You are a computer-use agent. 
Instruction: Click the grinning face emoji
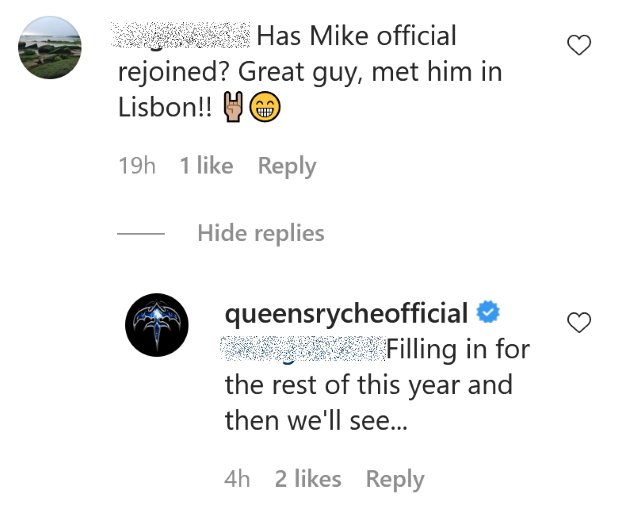pyautogui.click(x=265, y=107)
